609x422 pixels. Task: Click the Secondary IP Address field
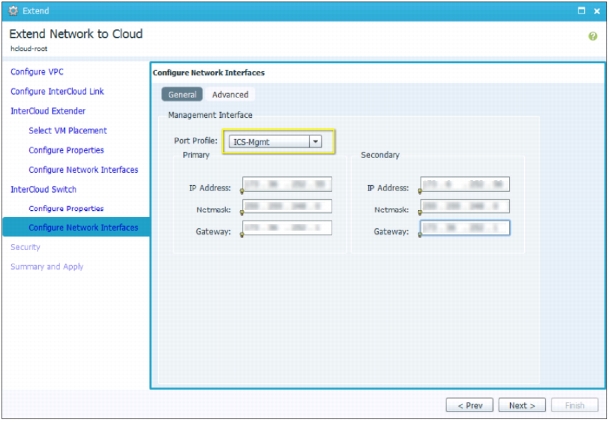click(465, 184)
